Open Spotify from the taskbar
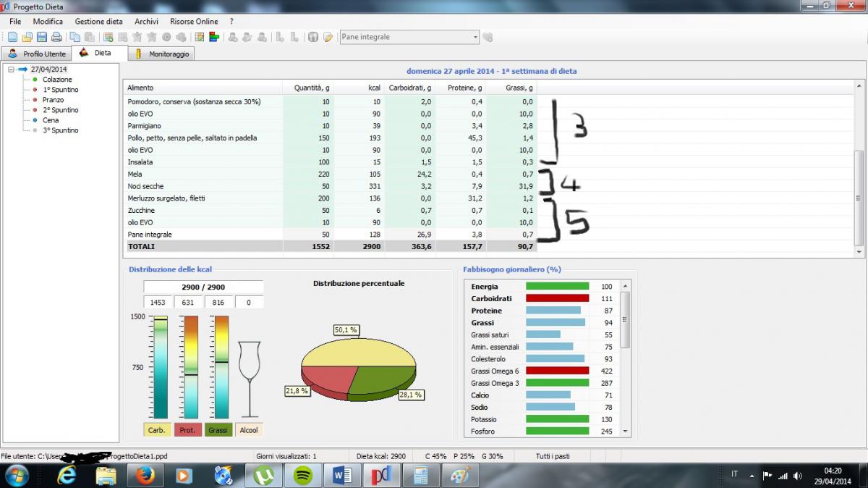The width and height of the screenshot is (868, 488). click(302, 475)
